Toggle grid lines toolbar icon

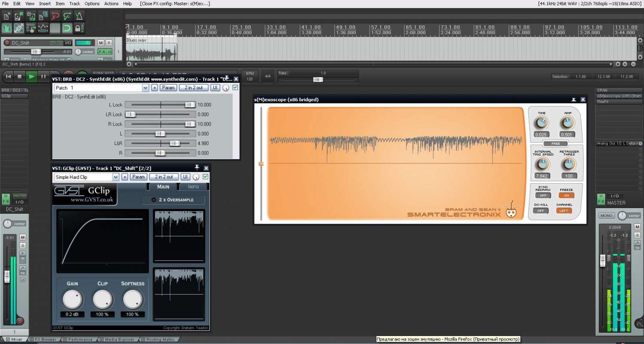tap(55, 29)
